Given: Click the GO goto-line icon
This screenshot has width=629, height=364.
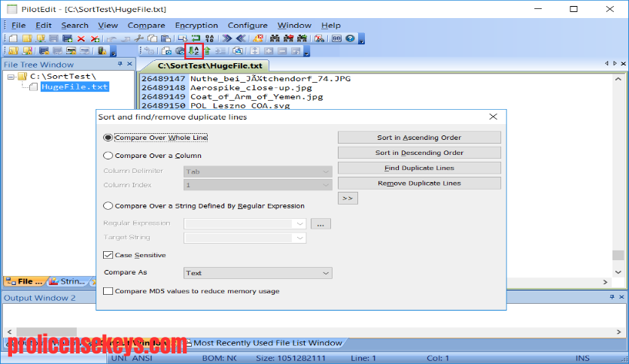Looking at the screenshot, I should point(336,38).
